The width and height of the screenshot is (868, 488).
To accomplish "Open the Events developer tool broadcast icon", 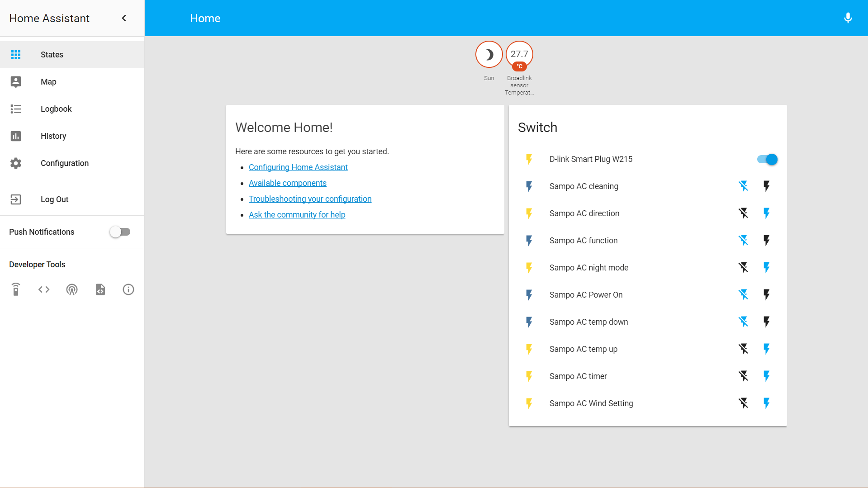I will click(x=72, y=289).
